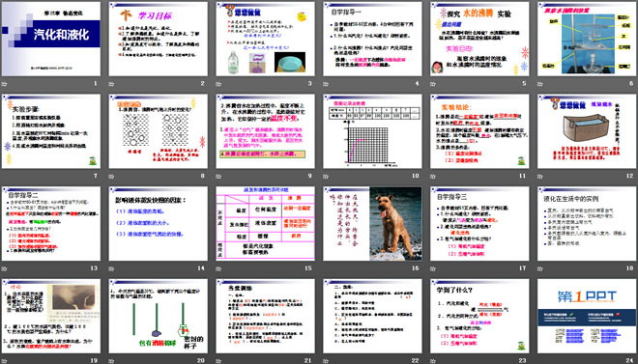638x364 pixels.
Task: Click the animation star icon under slide 1
Action: tap(5, 84)
